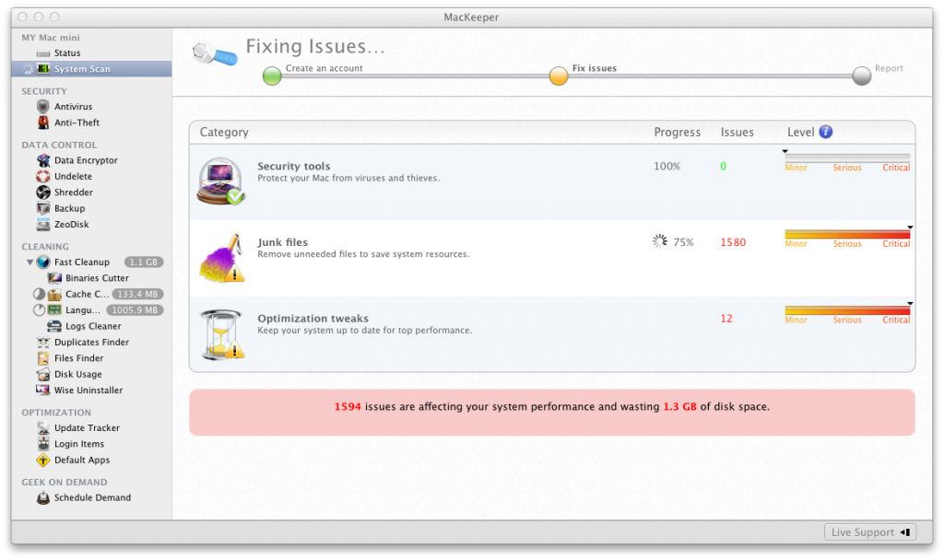The image size is (944, 560).
Task: Click the Fast Cleanup globe icon
Action: click(43, 262)
